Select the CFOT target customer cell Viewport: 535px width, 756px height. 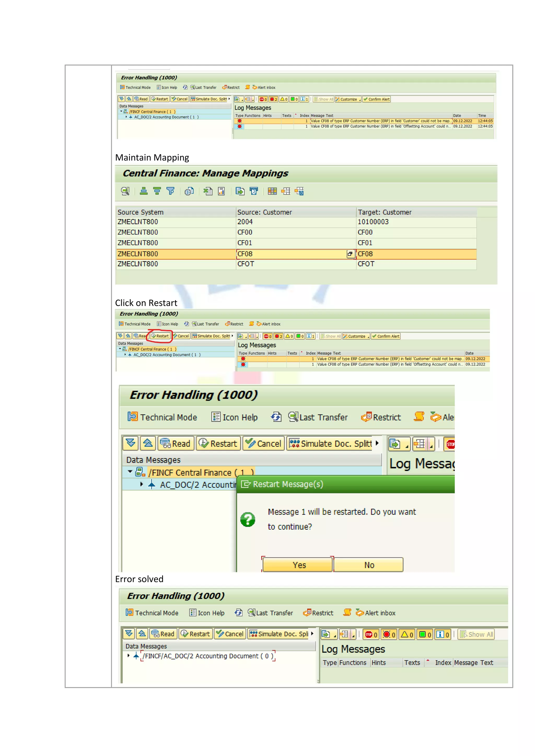tap(416, 264)
